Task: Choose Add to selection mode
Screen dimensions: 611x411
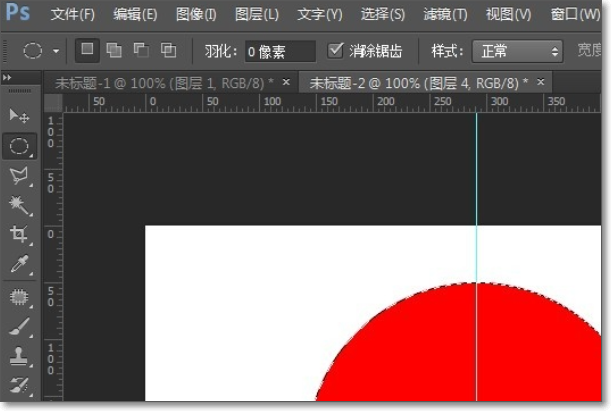Action: tap(114, 51)
